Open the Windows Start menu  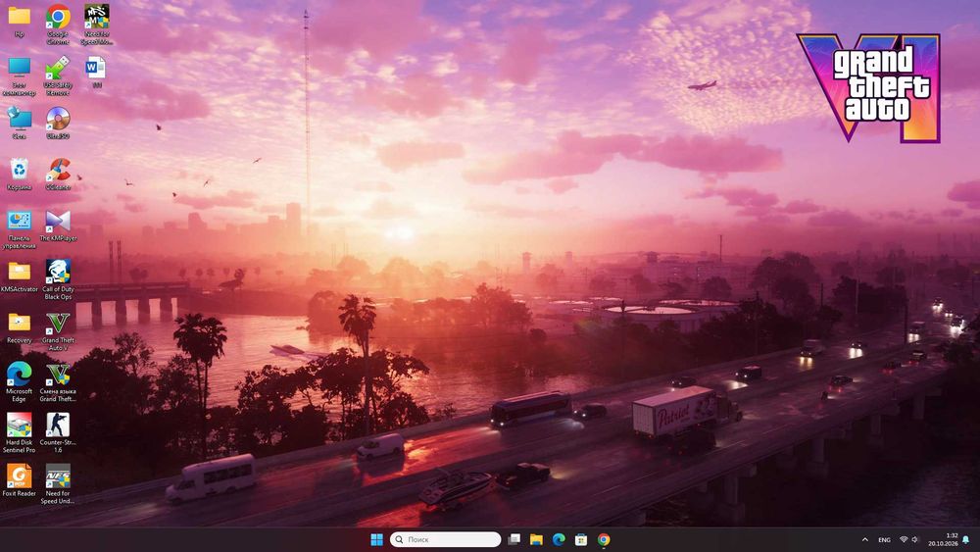pos(377,539)
